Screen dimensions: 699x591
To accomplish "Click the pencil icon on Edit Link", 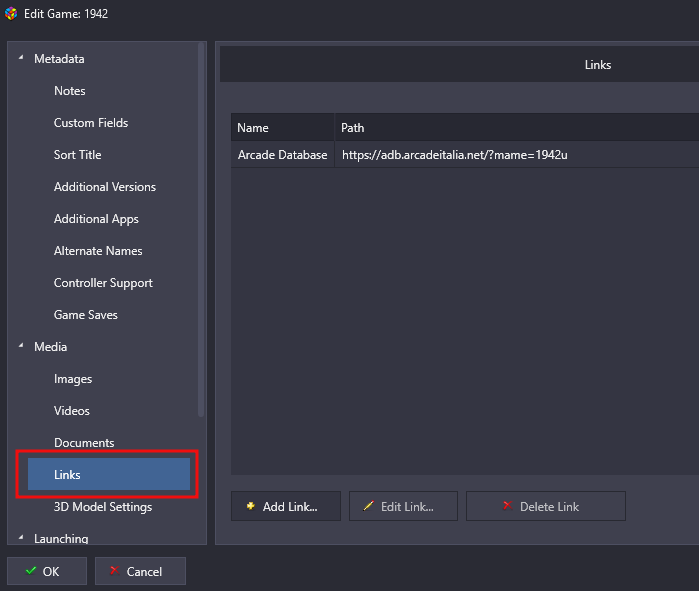I will click(368, 506).
